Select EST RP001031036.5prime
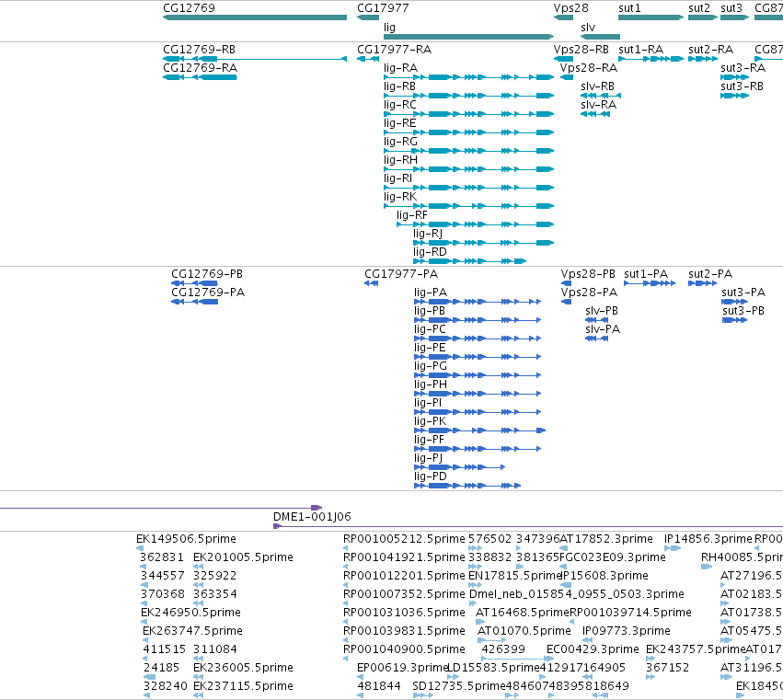Viewport: 783px width, 700px height. (x=346, y=622)
